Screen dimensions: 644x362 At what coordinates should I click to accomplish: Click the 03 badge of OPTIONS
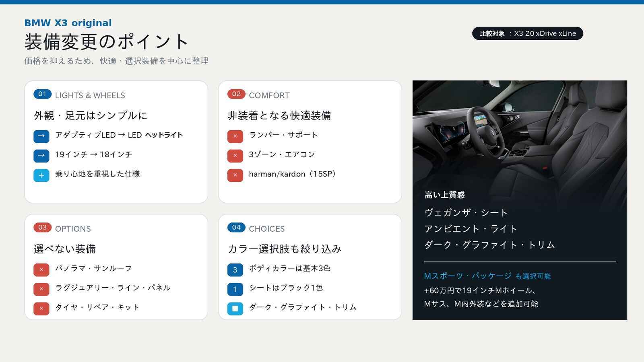(x=42, y=227)
